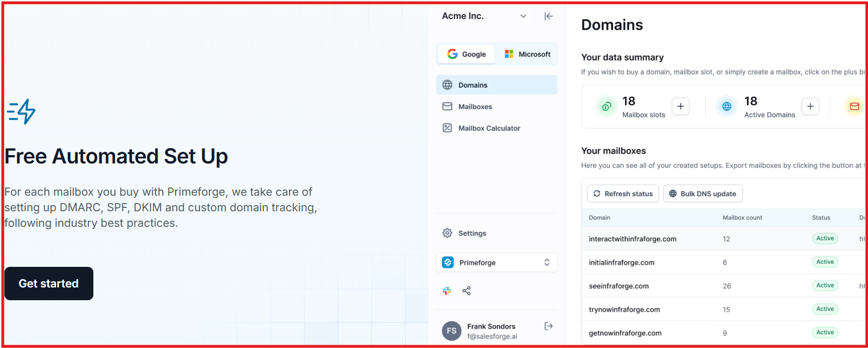Click the Your mailboxes heading

(613, 151)
